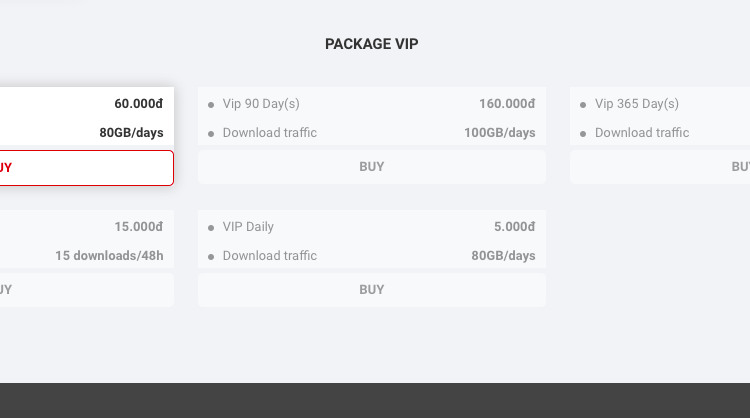Click BUY under Vip 365 Day(s)
Image resolution: width=750 pixels, height=418 pixels.
[x=660, y=167]
